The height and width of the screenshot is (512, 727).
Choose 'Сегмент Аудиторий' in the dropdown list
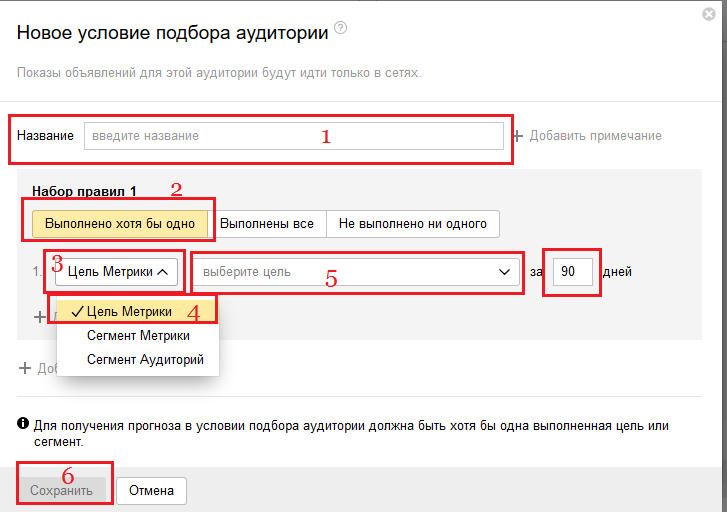pyautogui.click(x=138, y=359)
